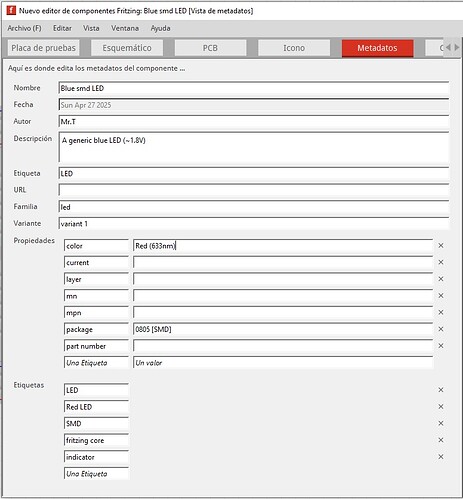Viewport: 463px width, 499px height.
Task: Switch to Placa de pruebas tab
Action: coord(43,48)
